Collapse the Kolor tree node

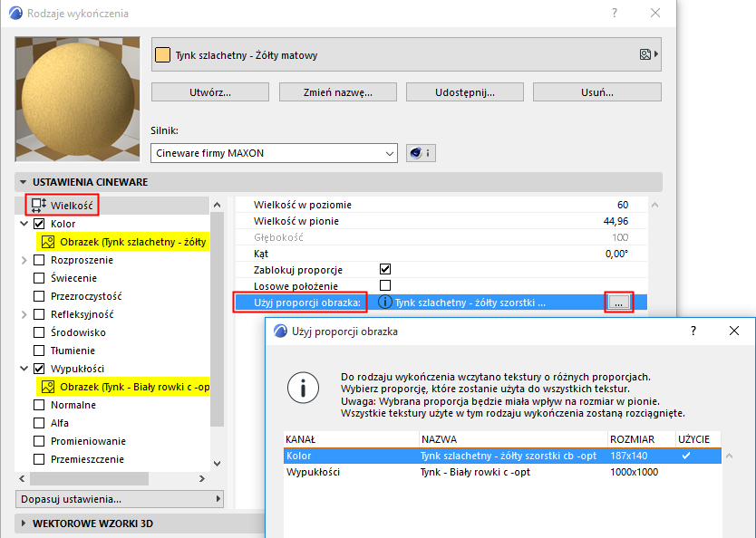tap(24, 224)
